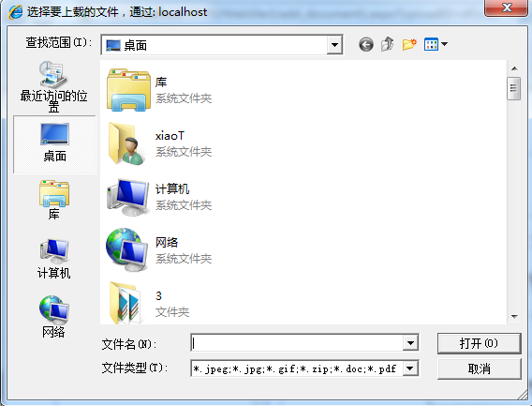Click the 取消 button

(479, 369)
